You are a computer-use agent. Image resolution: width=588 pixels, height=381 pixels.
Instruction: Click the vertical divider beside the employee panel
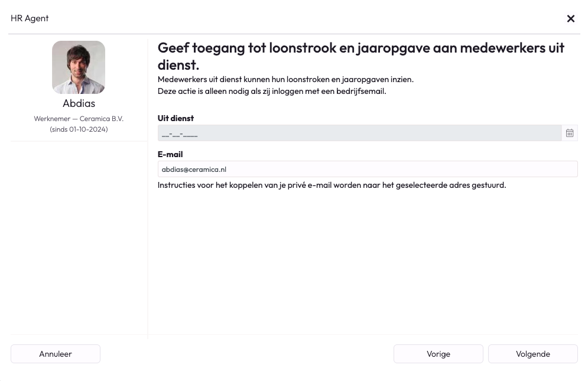tap(148, 236)
